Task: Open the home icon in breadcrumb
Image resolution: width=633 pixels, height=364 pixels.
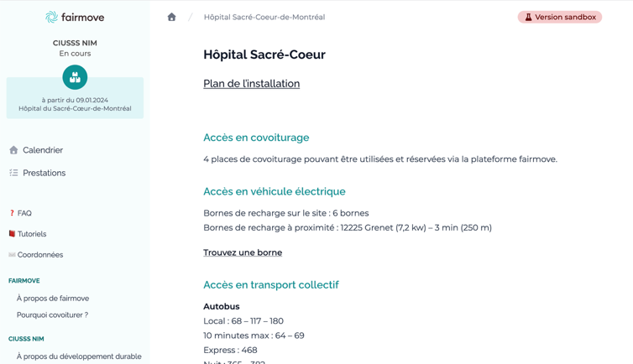Action: click(171, 17)
